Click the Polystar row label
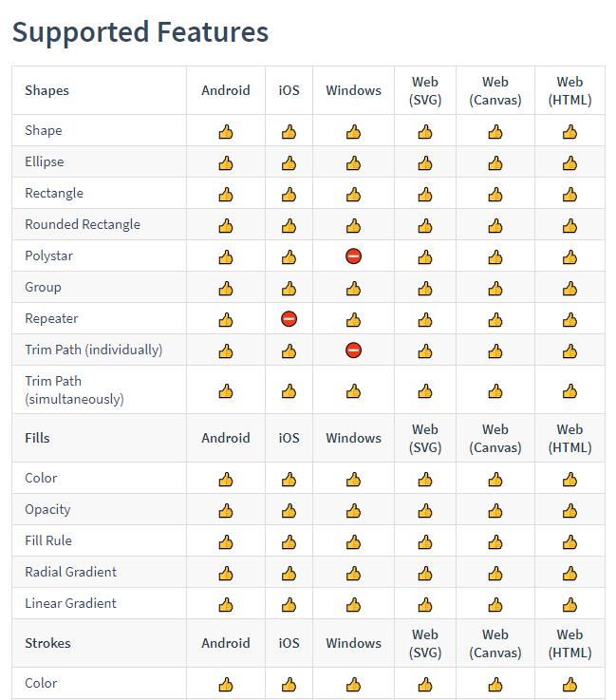The height and width of the screenshot is (700, 616). 49,255
